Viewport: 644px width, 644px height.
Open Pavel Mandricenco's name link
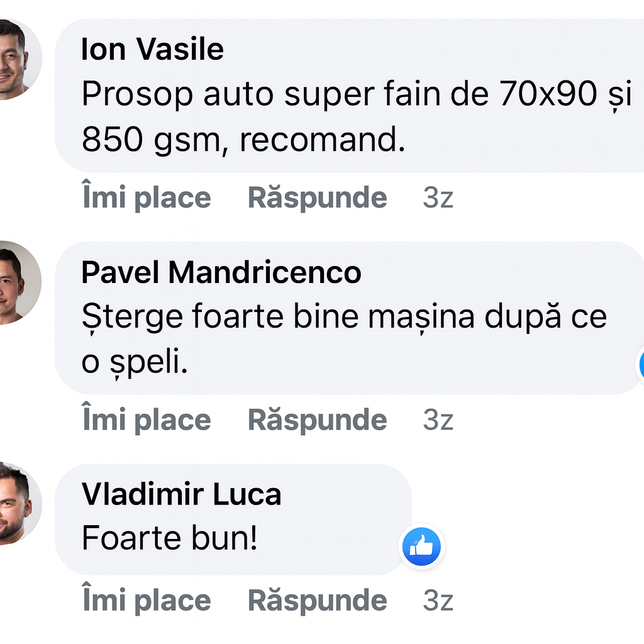click(221, 273)
